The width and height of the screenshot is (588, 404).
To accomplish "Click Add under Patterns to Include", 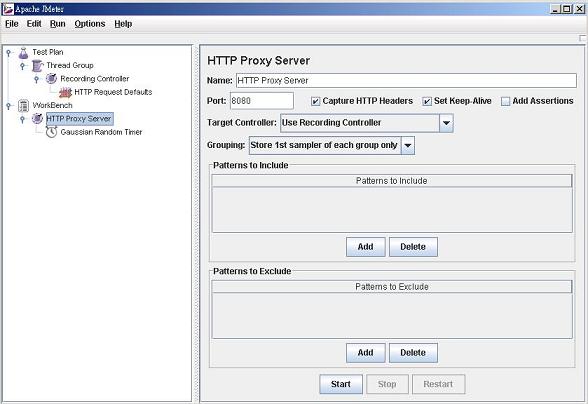I will (x=366, y=247).
